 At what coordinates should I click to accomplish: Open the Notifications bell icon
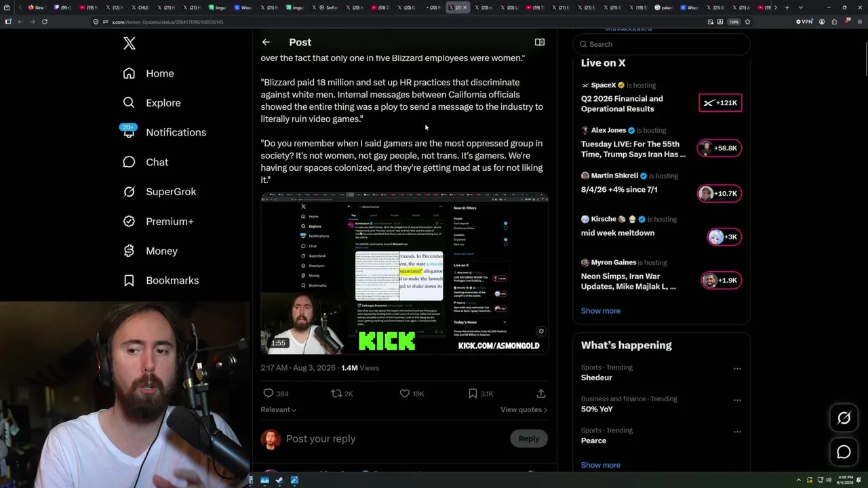[129, 132]
